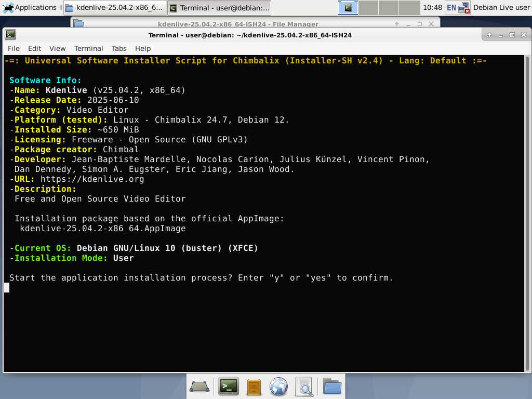
Task: Click the terminal cursor prompt line
Action: [7, 287]
